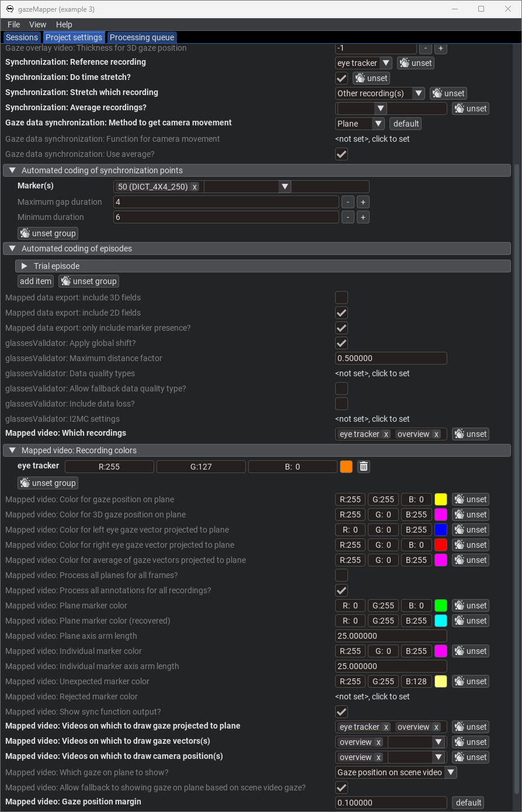Switch to the Processing queue tab

click(x=142, y=37)
